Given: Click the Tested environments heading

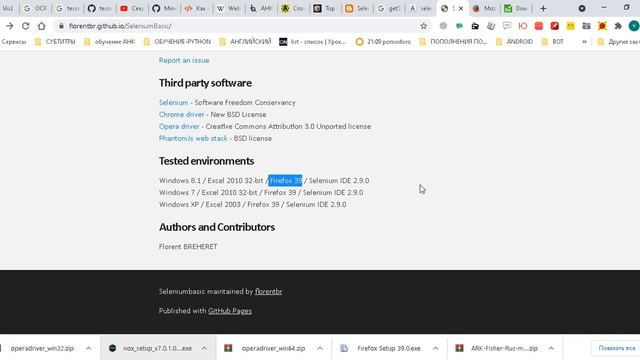Looking at the screenshot, I should (206, 161).
